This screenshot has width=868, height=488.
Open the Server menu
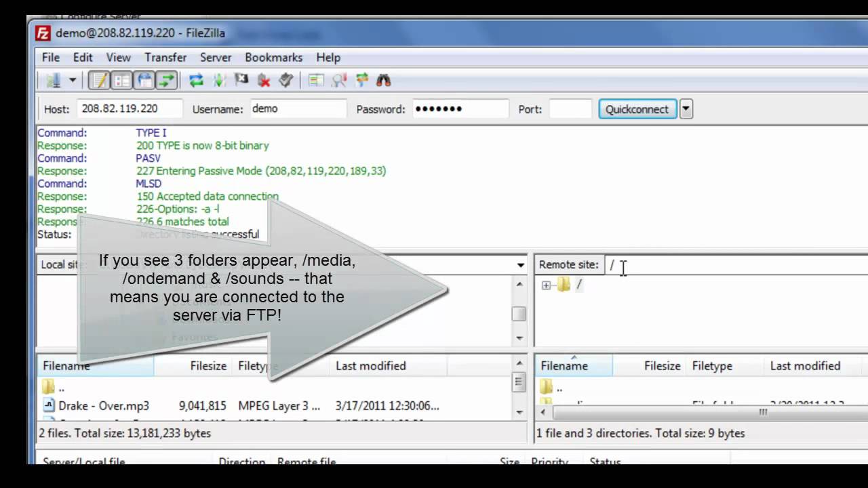pos(216,58)
